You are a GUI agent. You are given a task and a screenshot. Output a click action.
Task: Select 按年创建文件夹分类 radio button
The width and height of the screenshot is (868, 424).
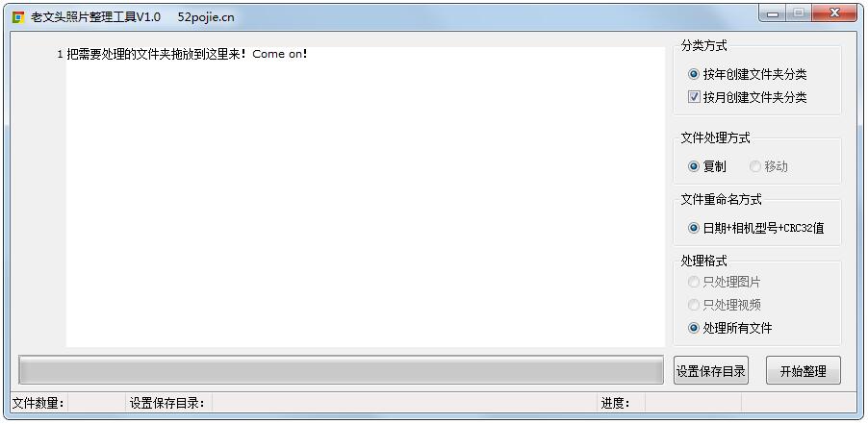748,74
